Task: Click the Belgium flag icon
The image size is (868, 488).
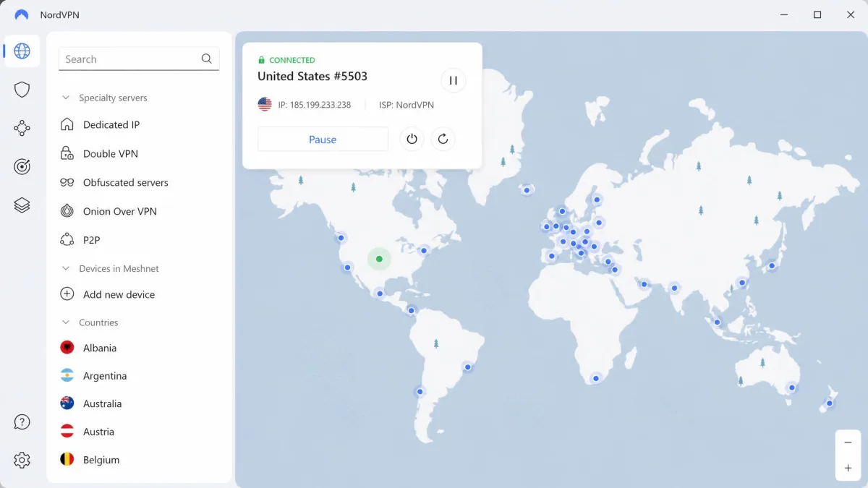Action: tap(67, 459)
